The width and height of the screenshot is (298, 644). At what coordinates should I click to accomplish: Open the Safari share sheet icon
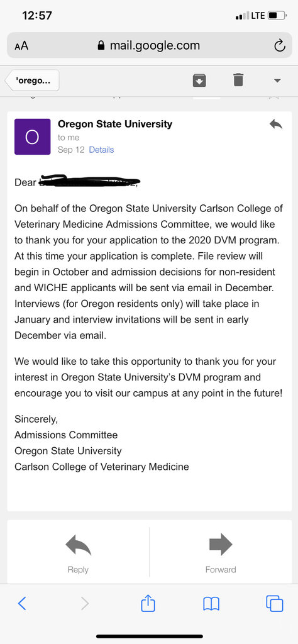tap(148, 602)
